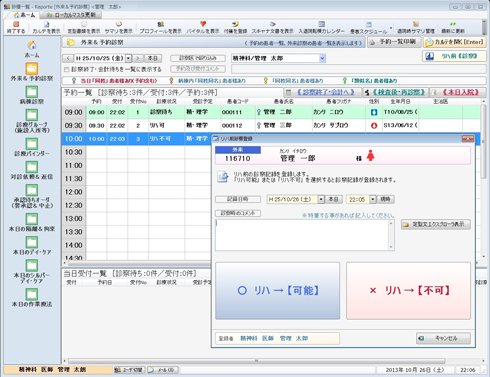Open 本日のシルバーデイ・ケア in the sidebar

point(32,272)
